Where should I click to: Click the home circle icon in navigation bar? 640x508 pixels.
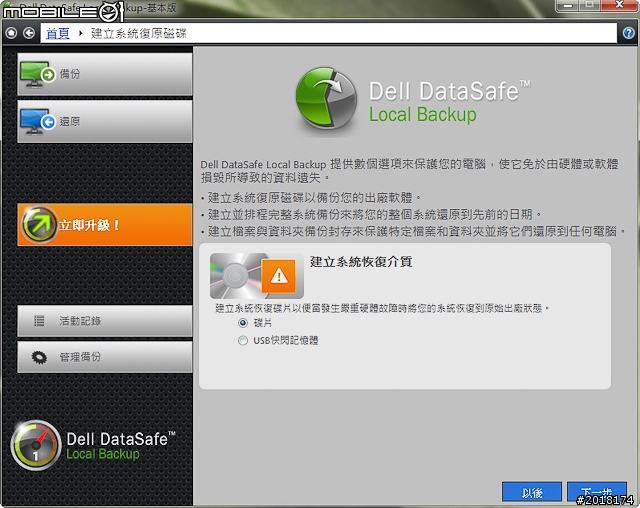click(11, 33)
